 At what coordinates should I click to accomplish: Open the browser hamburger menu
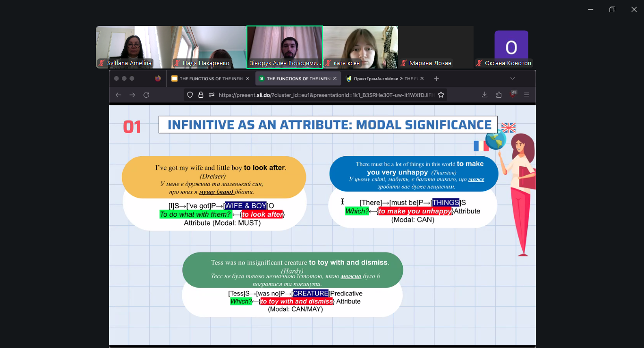[x=526, y=95]
